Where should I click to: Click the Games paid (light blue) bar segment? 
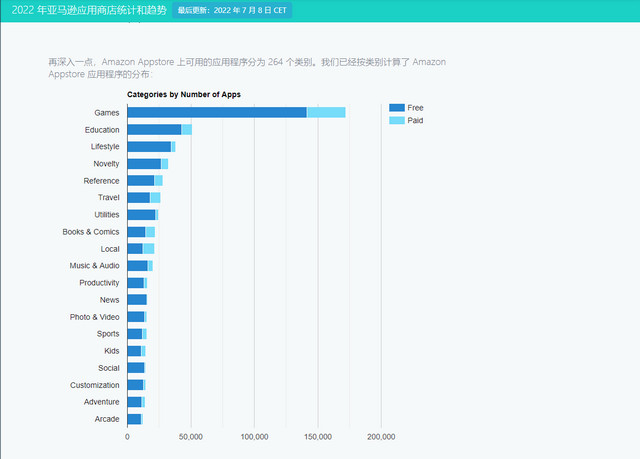[x=326, y=112]
